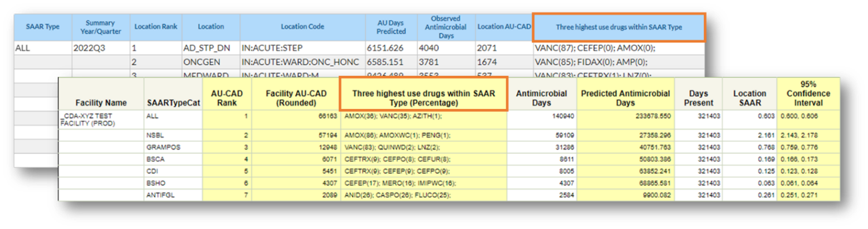Viewport: 868px width, 229px height.
Task: Click the Location AU-CAD column header
Action: [503, 27]
